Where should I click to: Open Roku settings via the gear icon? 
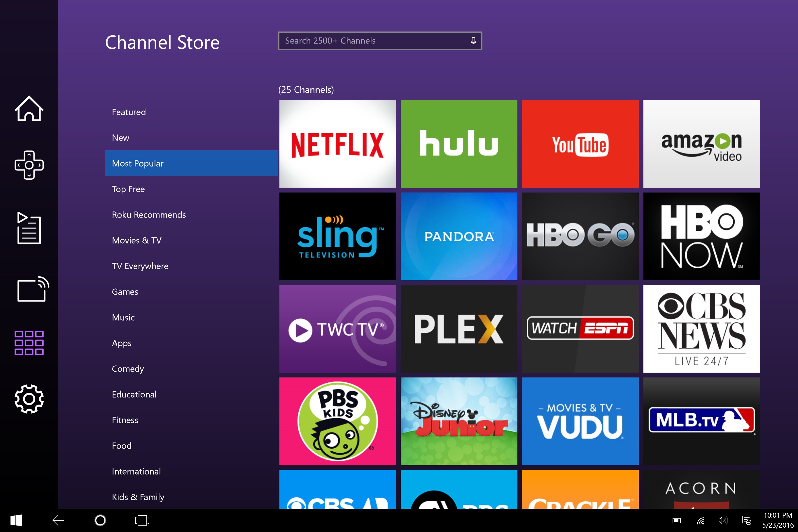coord(29,400)
